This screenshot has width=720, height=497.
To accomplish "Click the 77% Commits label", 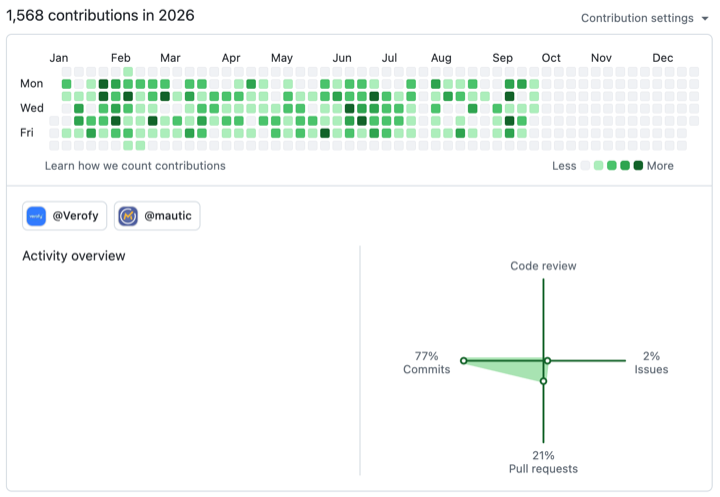I will tap(427, 362).
